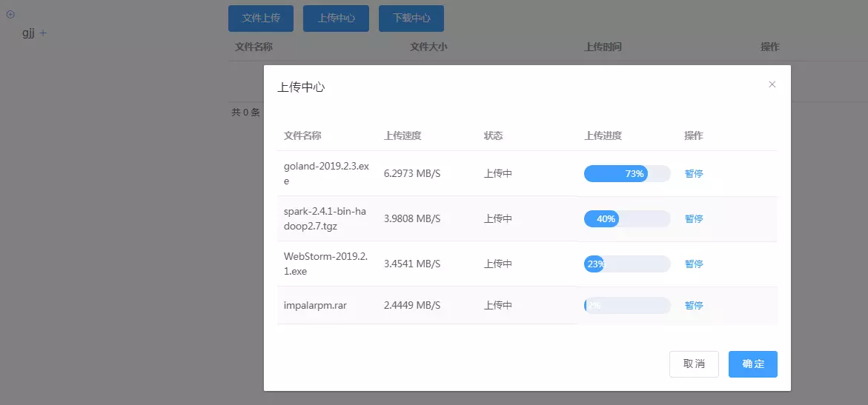The width and height of the screenshot is (868, 405).
Task: Click the 40% progress bar for spark
Action: click(x=627, y=219)
